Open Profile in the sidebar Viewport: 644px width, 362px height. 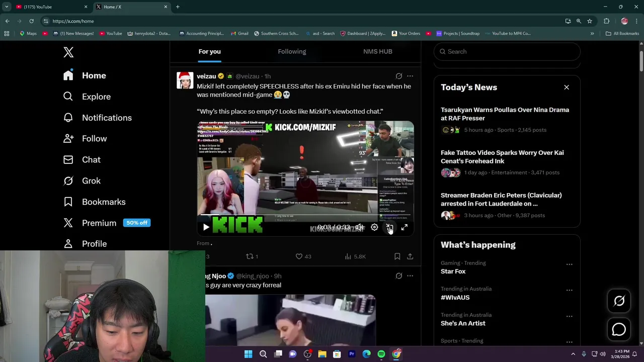coord(85,244)
